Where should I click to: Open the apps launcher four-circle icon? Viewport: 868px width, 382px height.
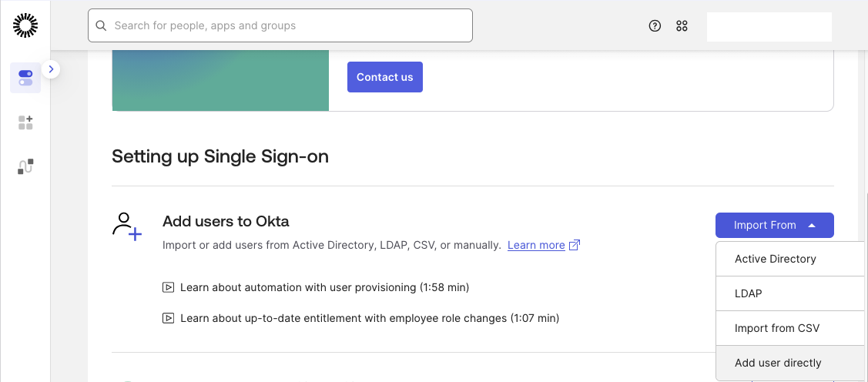click(x=682, y=25)
